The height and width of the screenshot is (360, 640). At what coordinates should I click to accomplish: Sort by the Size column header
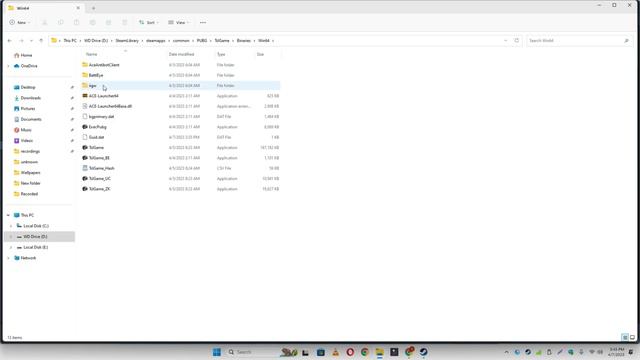(260, 54)
